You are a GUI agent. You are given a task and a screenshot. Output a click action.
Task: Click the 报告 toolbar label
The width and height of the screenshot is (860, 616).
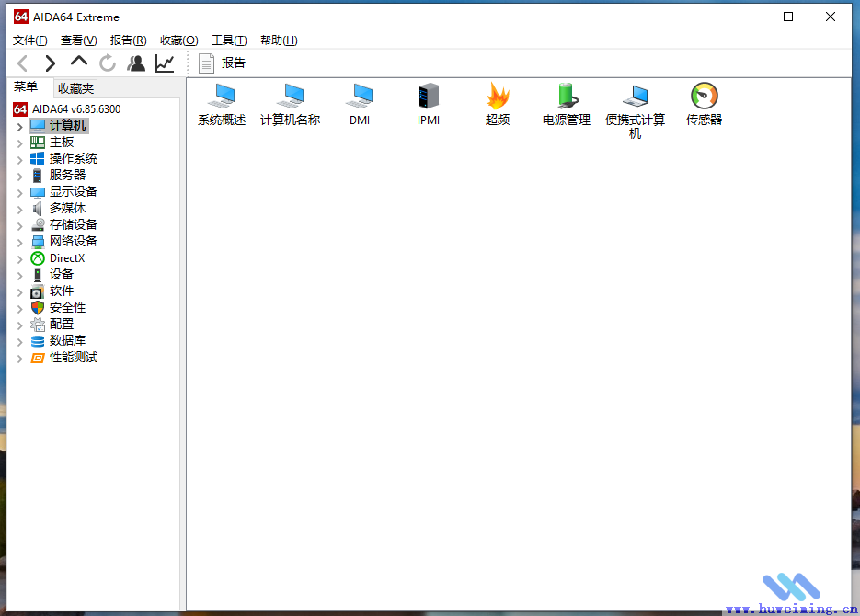click(x=233, y=63)
